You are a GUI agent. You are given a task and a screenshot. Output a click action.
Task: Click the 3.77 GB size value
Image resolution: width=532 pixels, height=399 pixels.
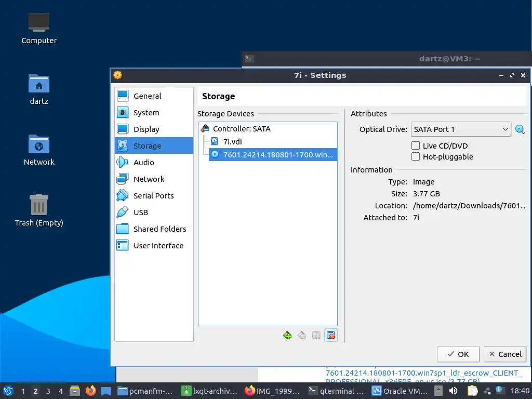pos(426,194)
